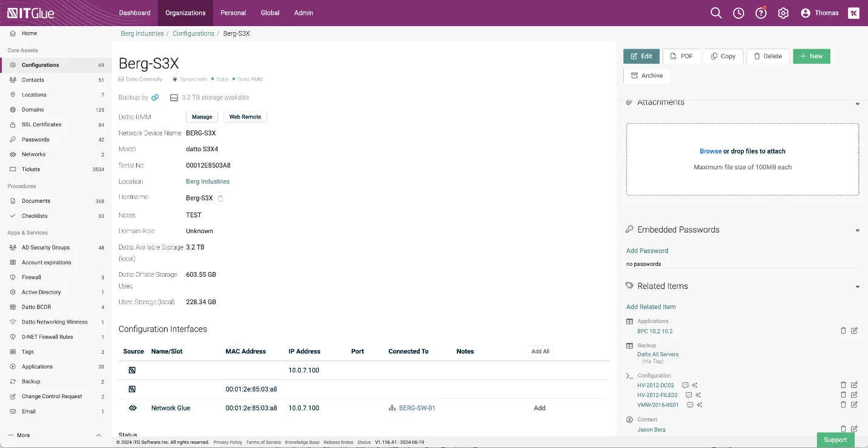Switch to the Dashboard tab
The height and width of the screenshot is (448, 868).
click(x=134, y=13)
